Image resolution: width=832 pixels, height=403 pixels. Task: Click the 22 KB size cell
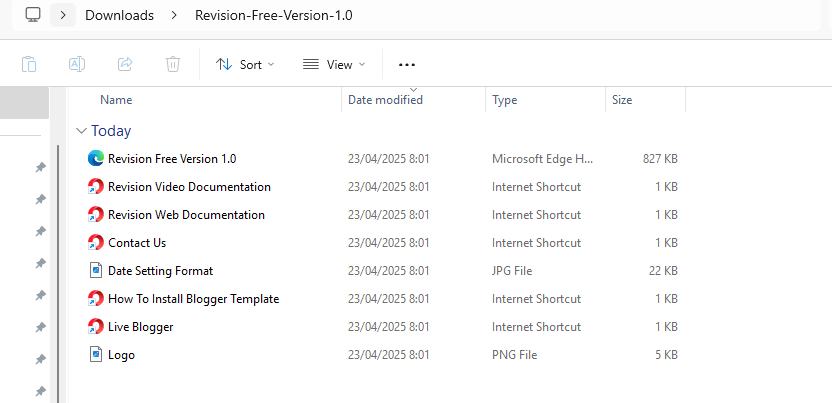[663, 271]
